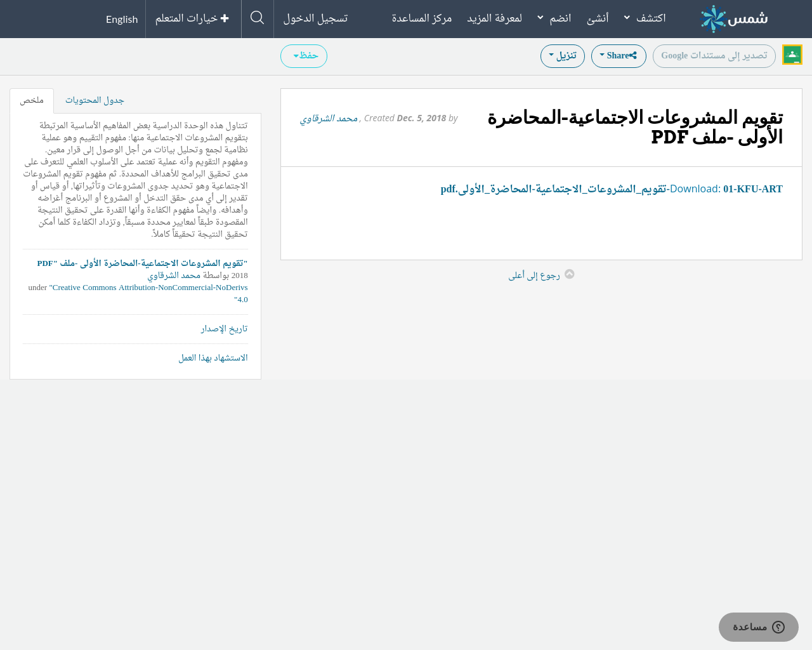Image resolution: width=812 pixels, height=650 pixels.
Task: Select the ملخص summary tab
Action: tap(31, 99)
